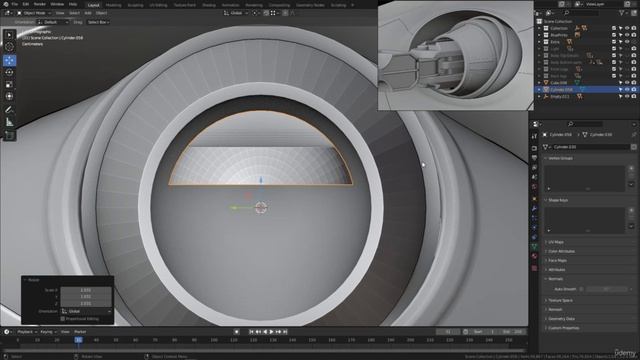
Task: Switch to the Sculpting workspace tab
Action: [136, 5]
